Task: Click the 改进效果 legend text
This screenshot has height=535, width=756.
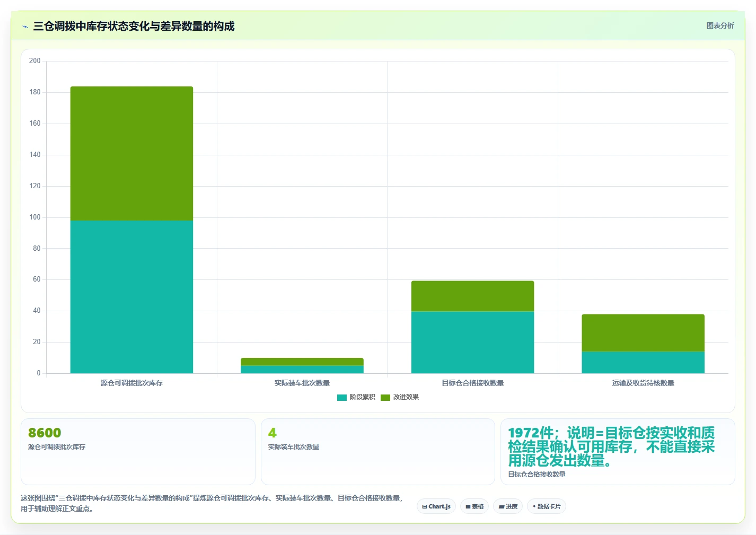Action: tap(406, 397)
